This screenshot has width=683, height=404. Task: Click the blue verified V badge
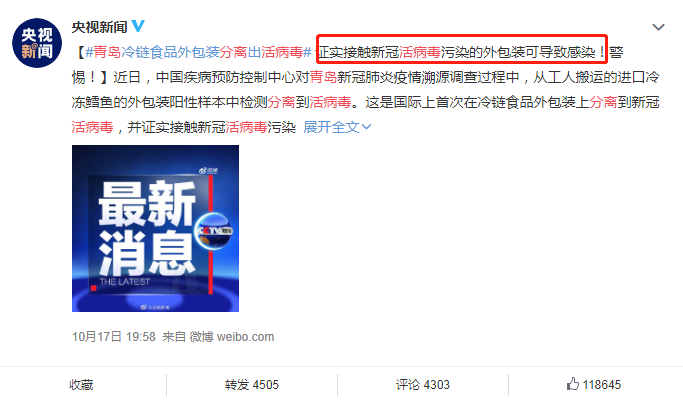[138, 26]
